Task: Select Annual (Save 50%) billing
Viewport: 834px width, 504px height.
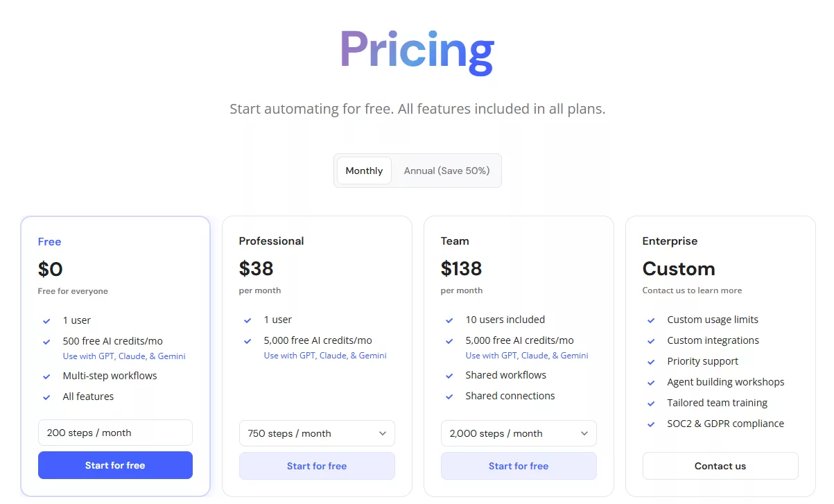Action: [446, 171]
